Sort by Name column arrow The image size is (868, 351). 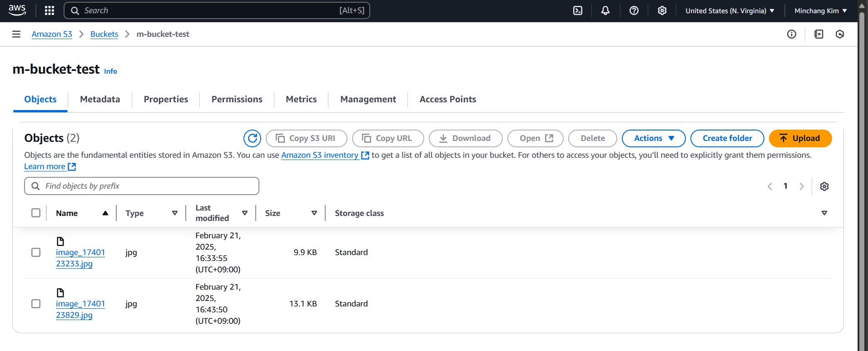tap(105, 213)
